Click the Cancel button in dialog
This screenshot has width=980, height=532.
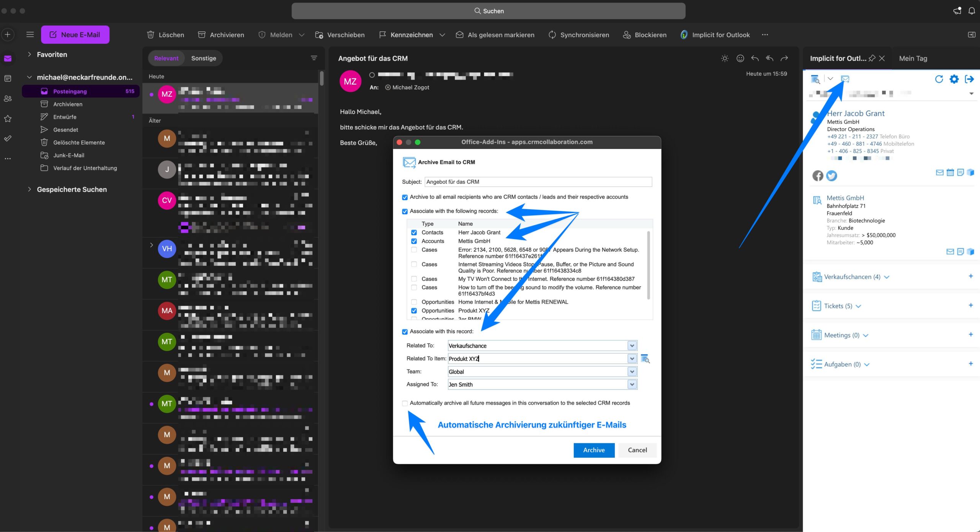point(637,450)
